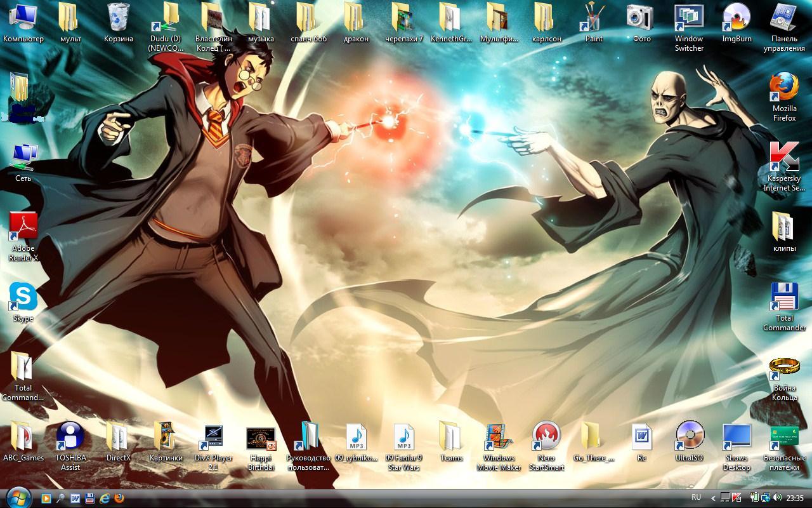The height and width of the screenshot is (508, 812).
Task: Open the Dudu (D) drive shortcut
Action: [166, 27]
